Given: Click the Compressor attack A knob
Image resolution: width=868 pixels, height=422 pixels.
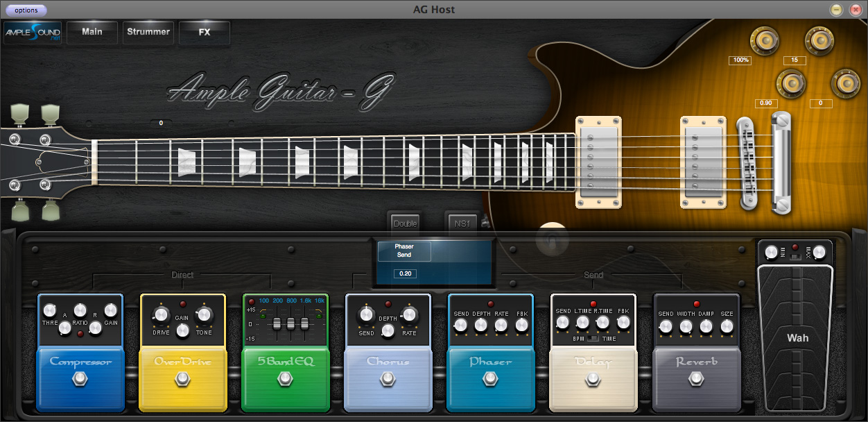Looking at the screenshot, I should (x=64, y=328).
